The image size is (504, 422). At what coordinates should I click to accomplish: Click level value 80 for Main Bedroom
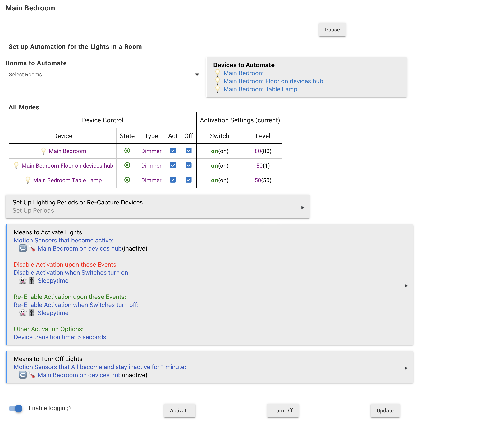click(x=258, y=151)
